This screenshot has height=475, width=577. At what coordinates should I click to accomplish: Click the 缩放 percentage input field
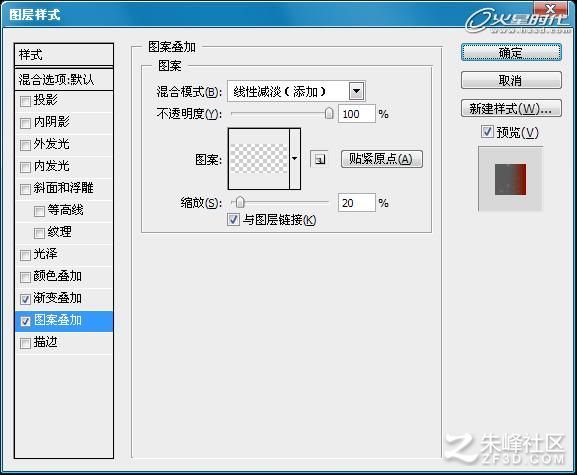(x=357, y=202)
